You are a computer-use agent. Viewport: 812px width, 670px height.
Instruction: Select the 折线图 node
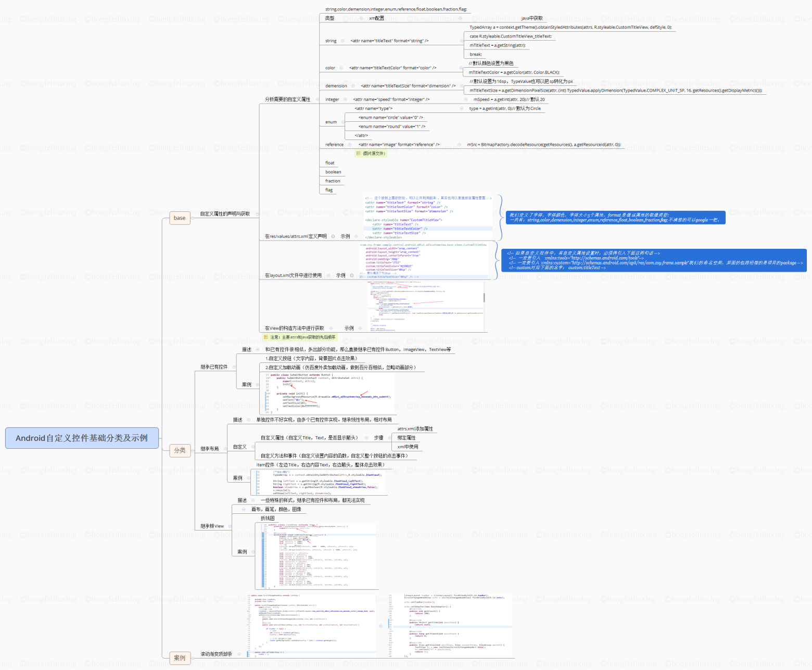pos(268,519)
